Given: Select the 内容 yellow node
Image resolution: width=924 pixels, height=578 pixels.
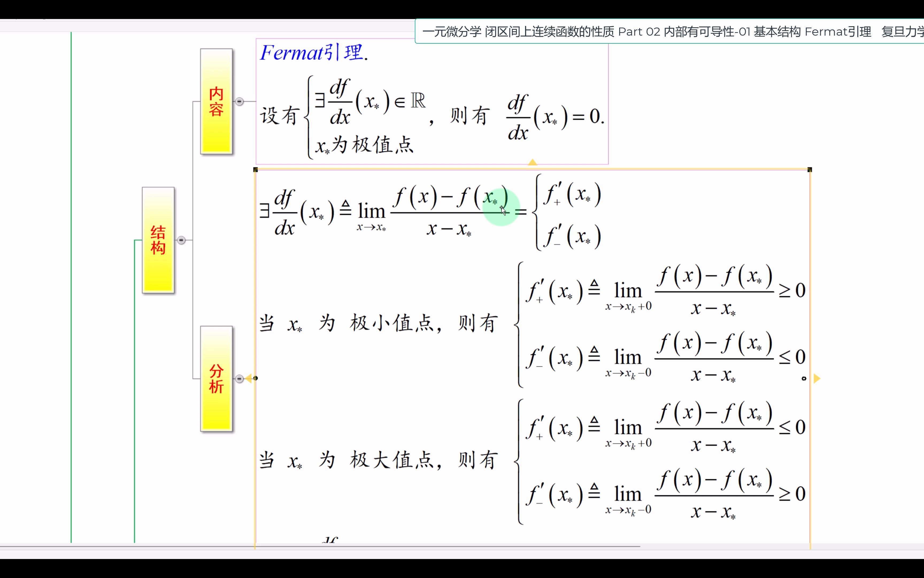Looking at the screenshot, I should (217, 101).
